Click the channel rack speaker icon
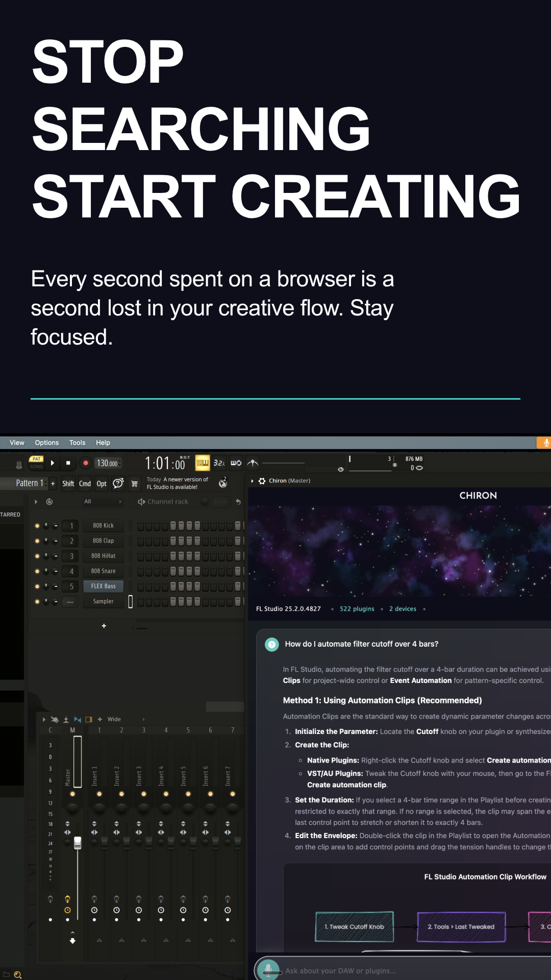Image resolution: width=551 pixels, height=980 pixels. [x=141, y=502]
